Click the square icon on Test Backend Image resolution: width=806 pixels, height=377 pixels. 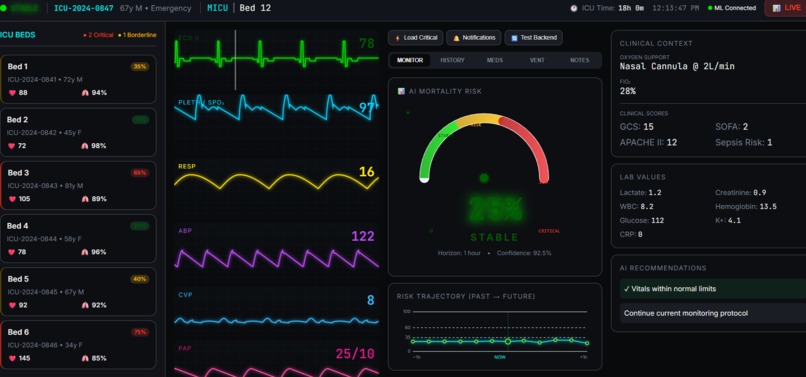coord(514,38)
